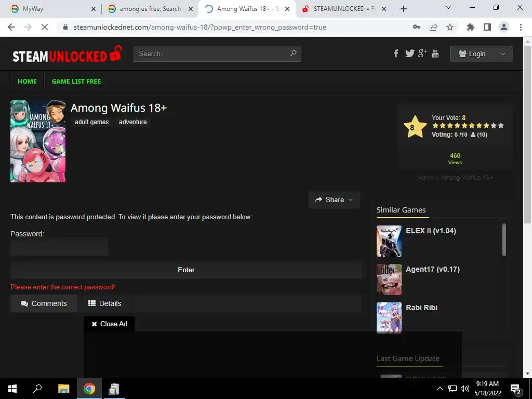The height and width of the screenshot is (399, 532).
Task: Open File Explorer from the taskbar
Action: pyautogui.click(x=63, y=389)
